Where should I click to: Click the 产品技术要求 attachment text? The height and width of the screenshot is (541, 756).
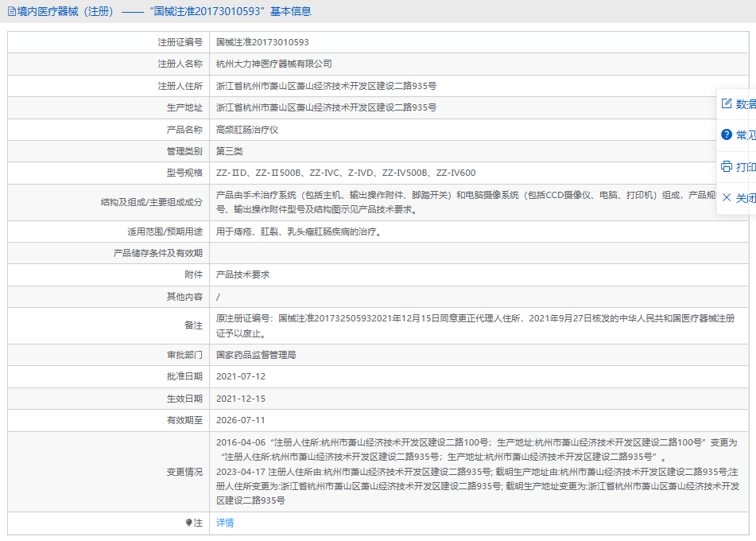tap(243, 274)
